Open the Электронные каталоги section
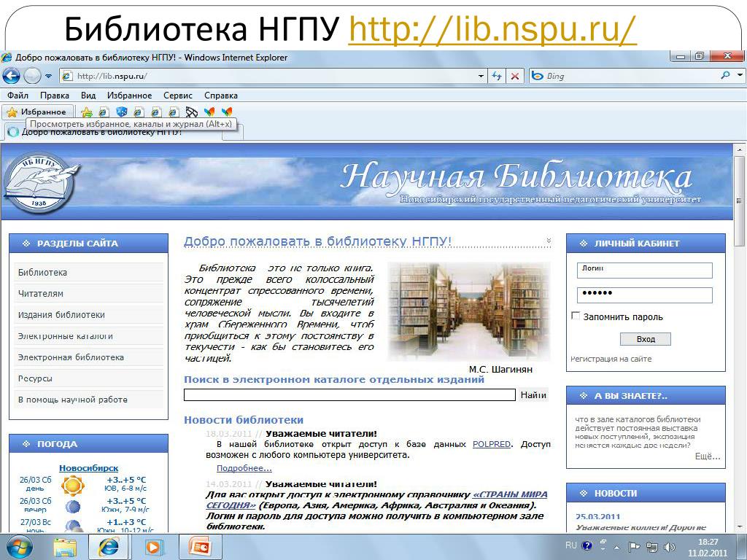The height and width of the screenshot is (560, 747). pos(88,336)
